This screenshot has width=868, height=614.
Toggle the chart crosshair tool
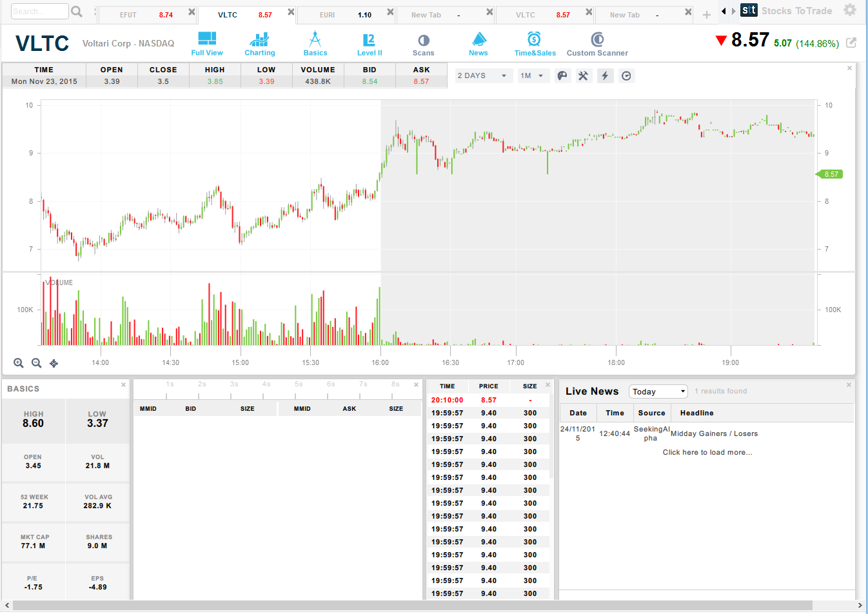[x=54, y=363]
